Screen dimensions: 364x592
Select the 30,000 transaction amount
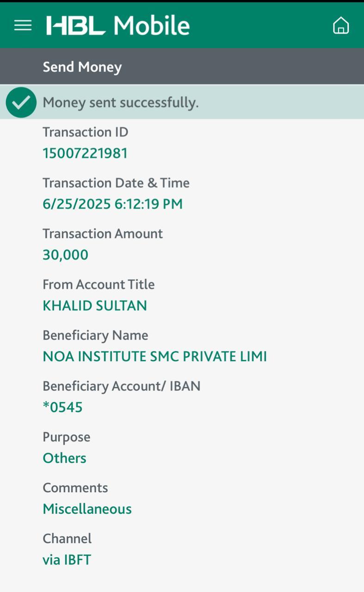coord(65,255)
